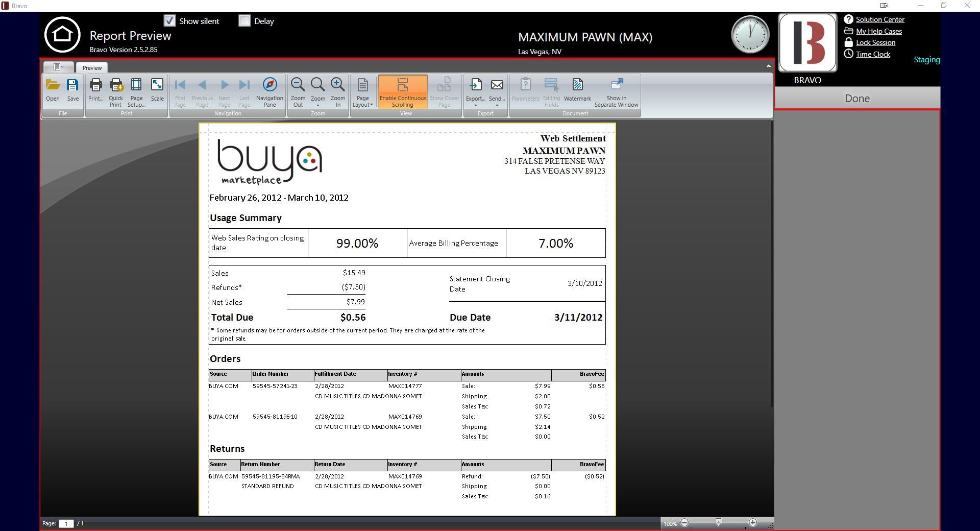Save the report with Save icon
Viewport: 980px width, 531px height.
click(x=73, y=91)
